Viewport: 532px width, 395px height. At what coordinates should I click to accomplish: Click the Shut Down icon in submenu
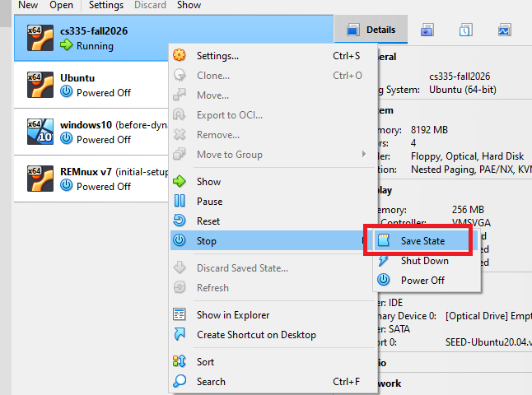tap(384, 260)
